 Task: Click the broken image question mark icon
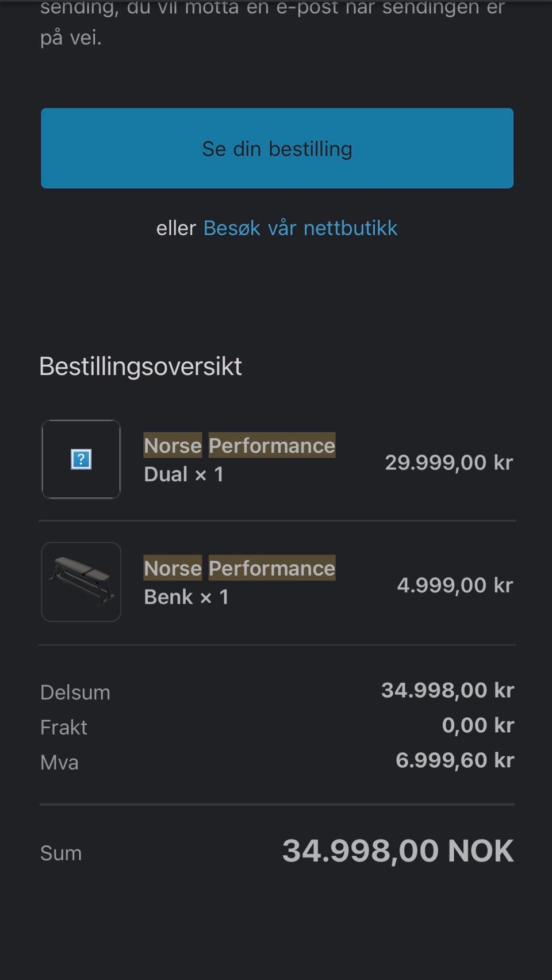tap(81, 460)
